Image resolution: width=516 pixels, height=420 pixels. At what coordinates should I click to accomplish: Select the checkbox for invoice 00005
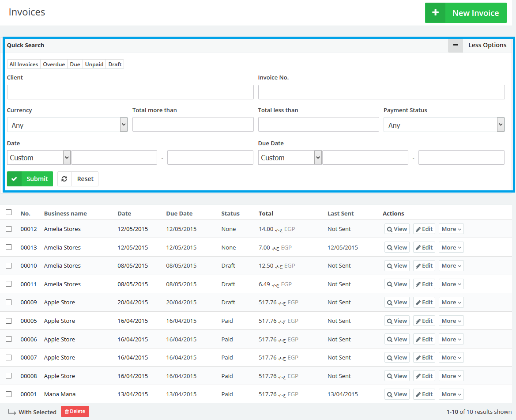coord(9,321)
